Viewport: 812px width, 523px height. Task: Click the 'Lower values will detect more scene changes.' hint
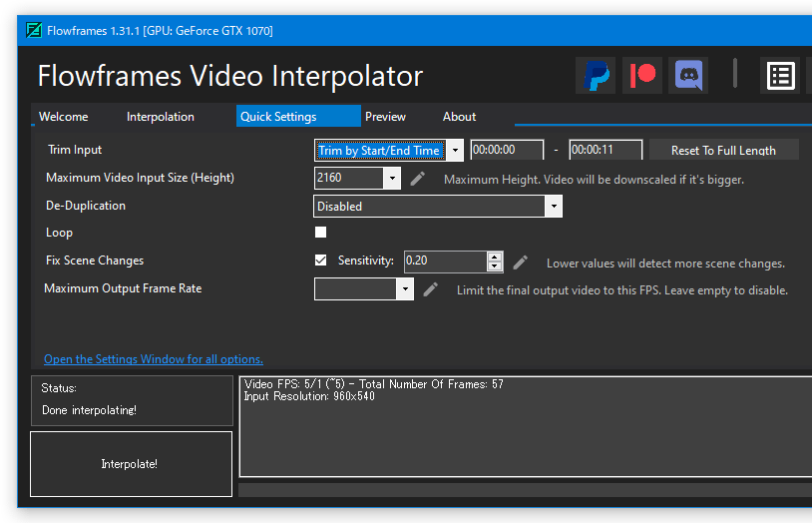[x=665, y=263]
